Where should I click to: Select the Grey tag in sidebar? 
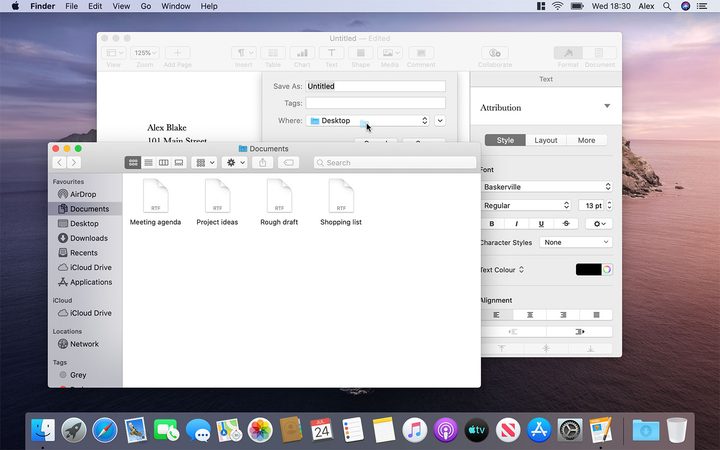coord(85,375)
